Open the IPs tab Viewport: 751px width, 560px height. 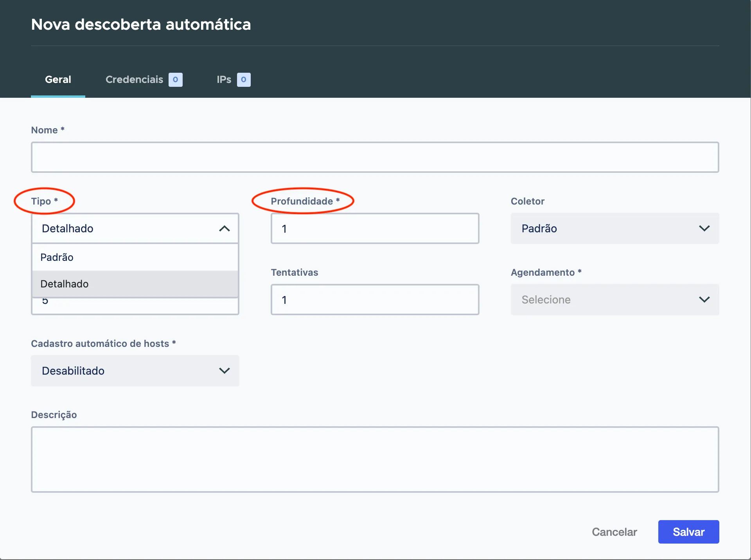coord(234,79)
